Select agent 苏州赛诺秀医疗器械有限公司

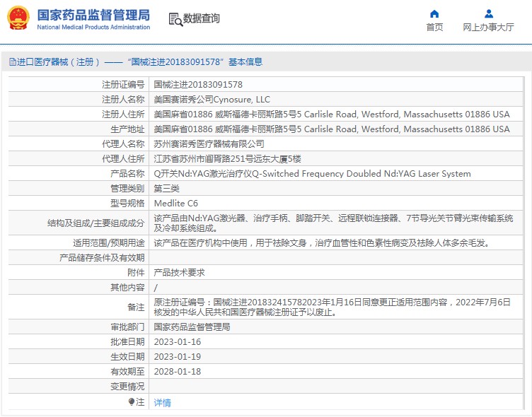[x=209, y=144]
